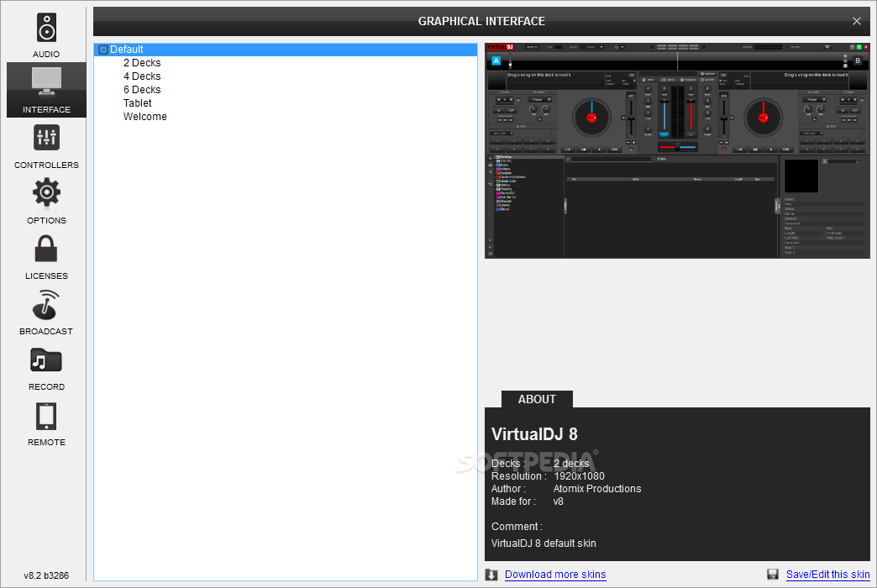Click the LICENSES label in sidebar
The image size is (877, 588).
tap(46, 276)
